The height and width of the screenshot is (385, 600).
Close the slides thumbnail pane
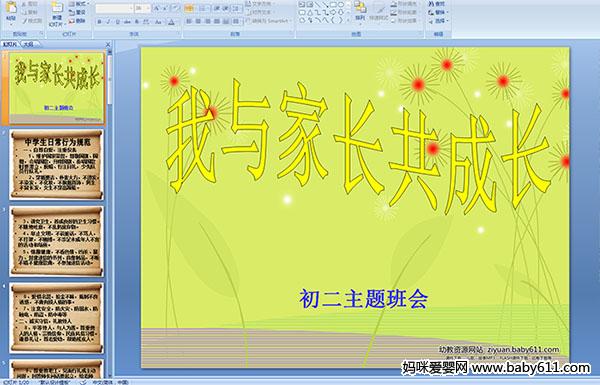108,44
